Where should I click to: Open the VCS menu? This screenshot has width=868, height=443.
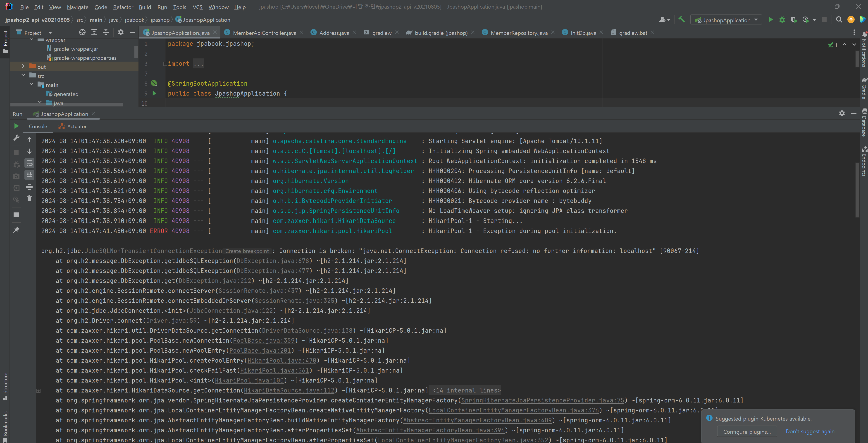[198, 7]
